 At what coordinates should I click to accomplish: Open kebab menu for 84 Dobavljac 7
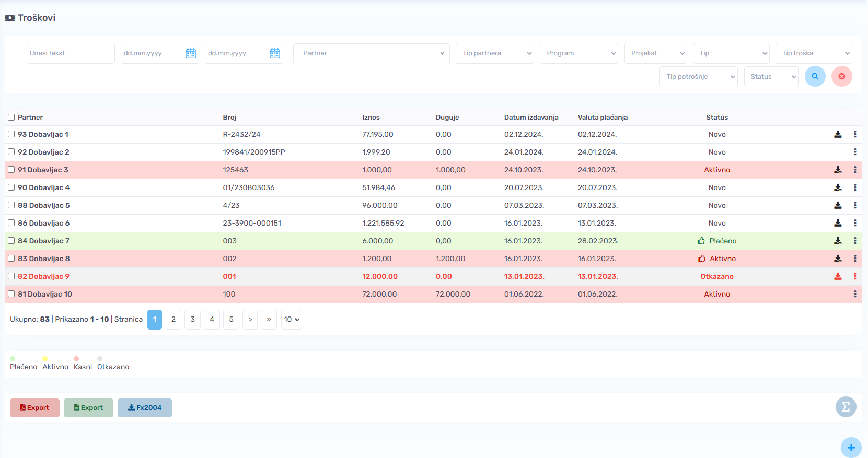point(855,241)
